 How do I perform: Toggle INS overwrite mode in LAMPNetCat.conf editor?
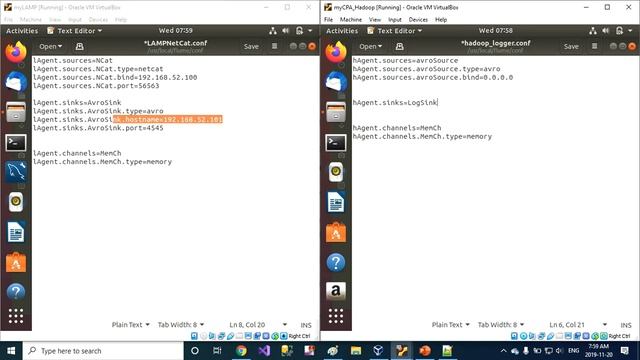tap(306, 325)
